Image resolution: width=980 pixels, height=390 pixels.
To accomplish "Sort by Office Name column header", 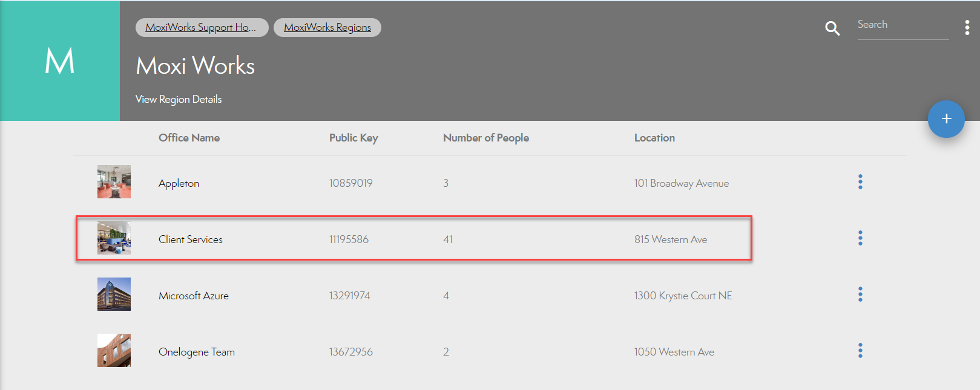I will coord(189,138).
